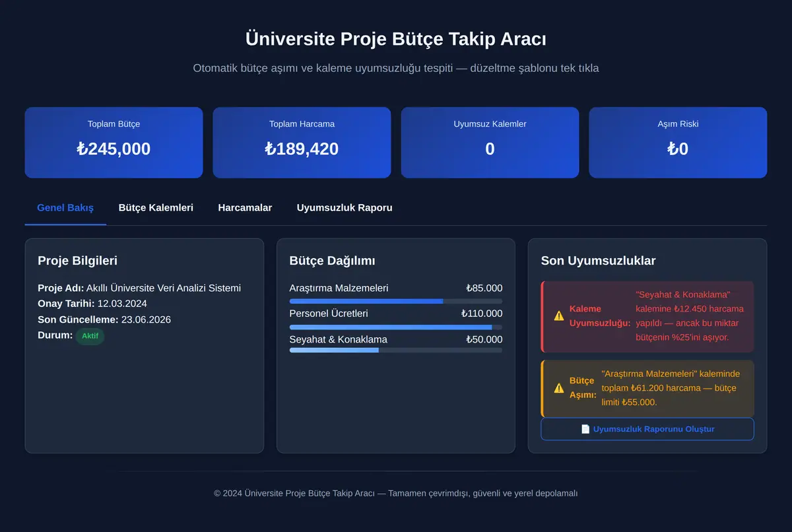Click the Seyahat & Konaklama progress bar
Image resolution: width=792 pixels, height=532 pixels.
pyautogui.click(x=396, y=350)
